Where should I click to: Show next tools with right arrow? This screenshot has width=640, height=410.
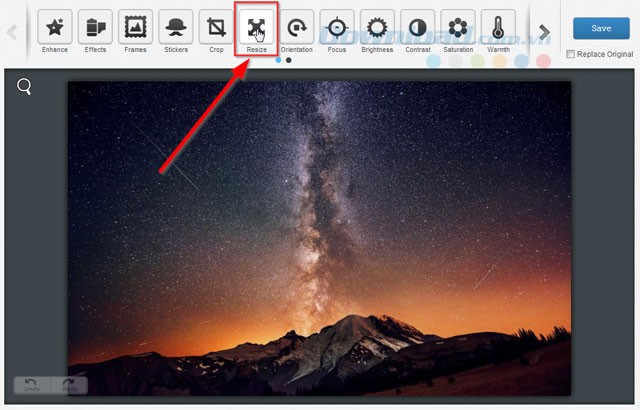coord(543,31)
